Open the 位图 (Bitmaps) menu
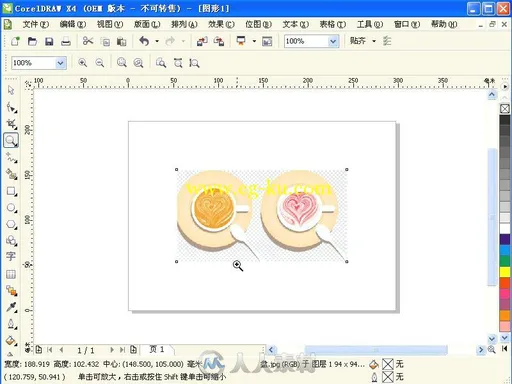This screenshot has height=384, width=512. (x=258, y=24)
